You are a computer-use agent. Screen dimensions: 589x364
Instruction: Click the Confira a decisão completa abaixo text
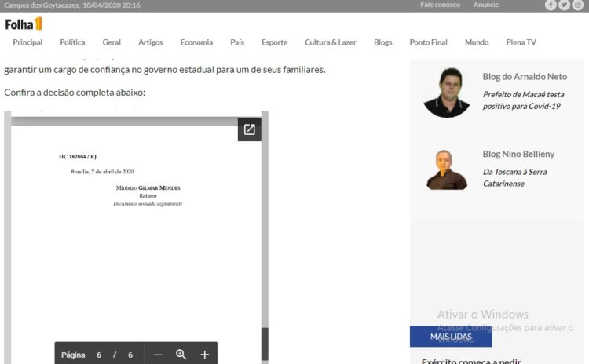pyautogui.click(x=75, y=93)
